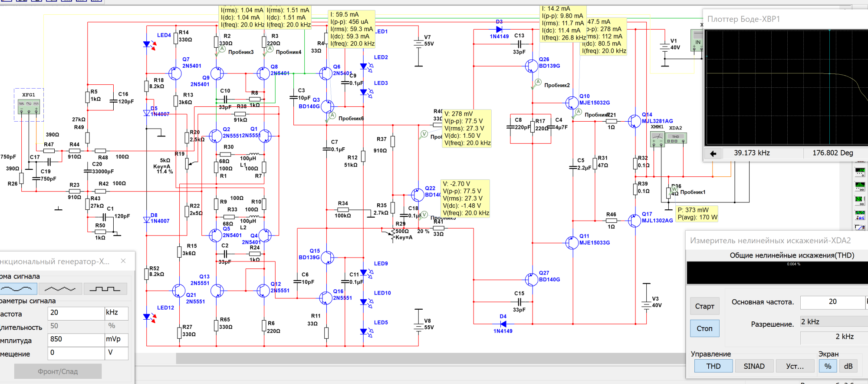This screenshot has width=868, height=384.
Task: Choose square waveform in function generator
Action: coord(105,288)
